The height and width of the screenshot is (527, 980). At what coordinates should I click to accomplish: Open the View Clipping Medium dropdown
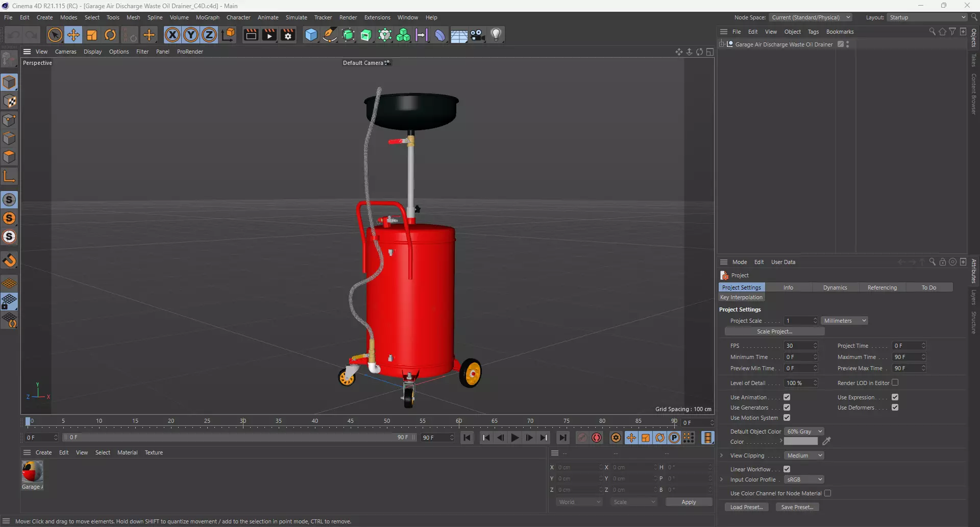point(804,456)
